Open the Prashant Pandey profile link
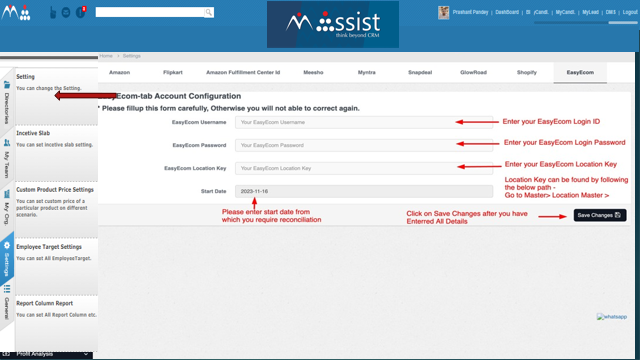 point(470,12)
